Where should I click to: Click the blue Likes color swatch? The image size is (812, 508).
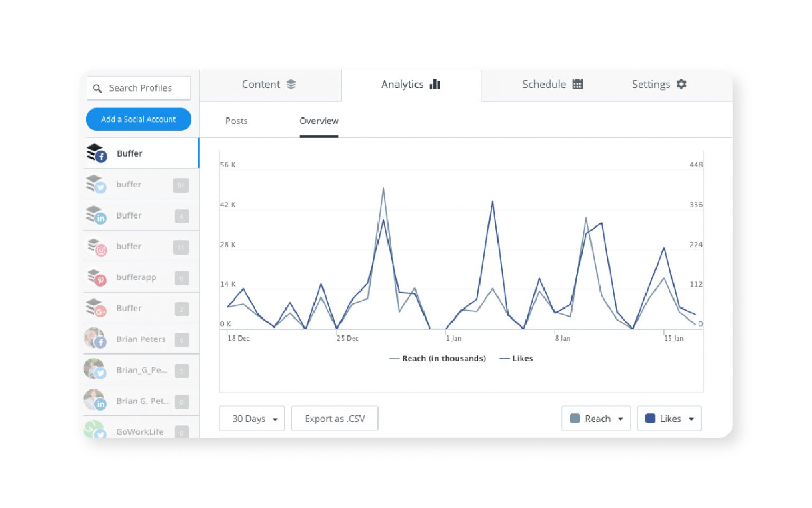[650, 419]
